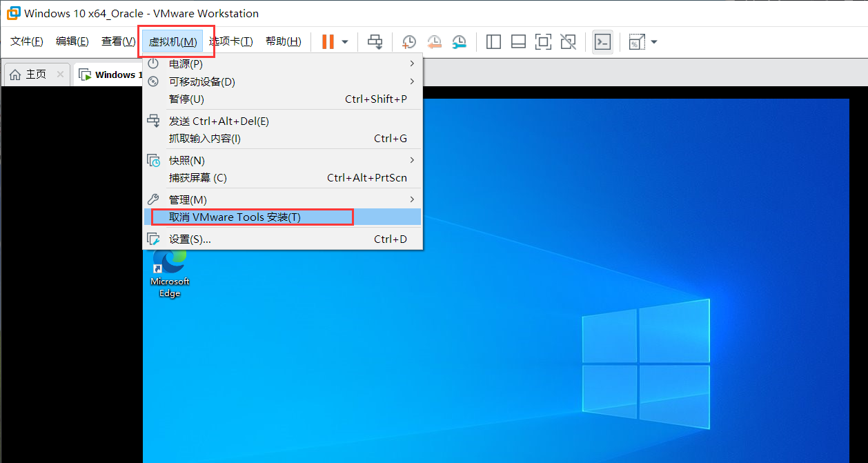Click the VMware Workstation title bar icon
Image resolution: width=868 pixels, height=463 pixels.
click(x=12, y=13)
